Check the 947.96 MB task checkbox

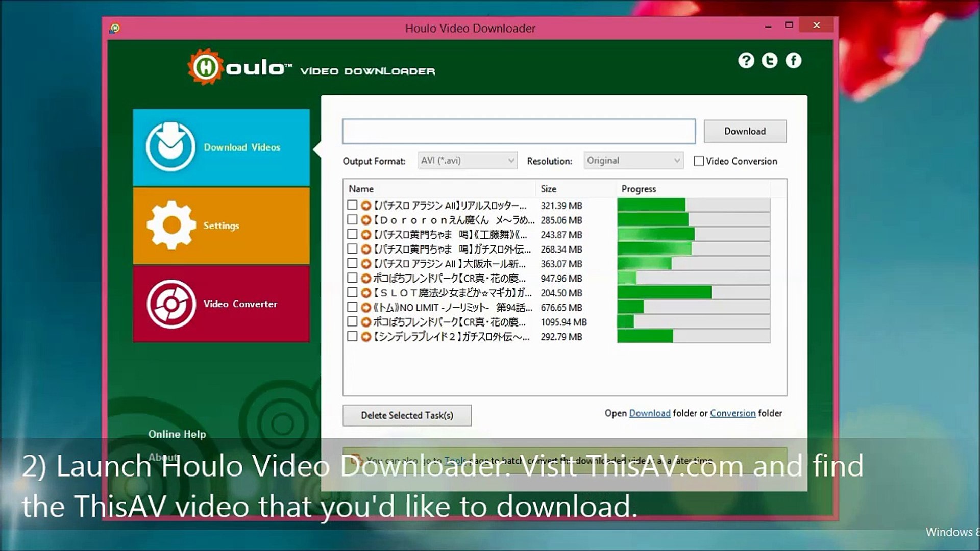(352, 278)
